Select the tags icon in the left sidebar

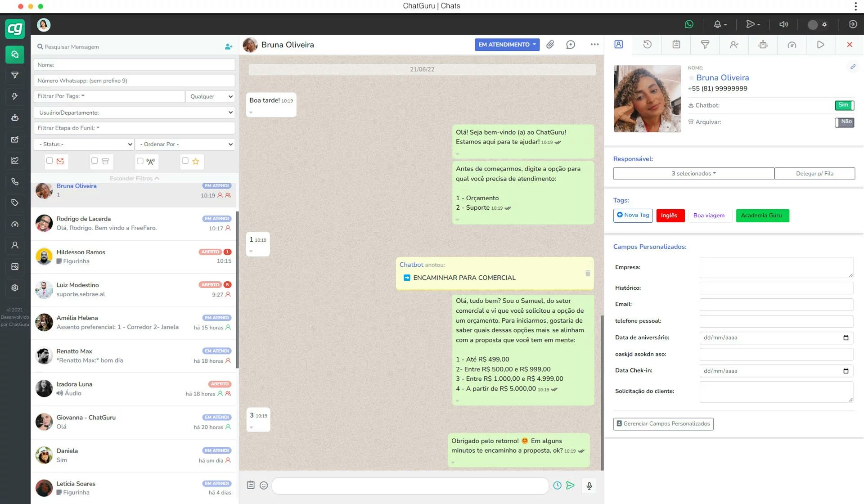coord(15,202)
